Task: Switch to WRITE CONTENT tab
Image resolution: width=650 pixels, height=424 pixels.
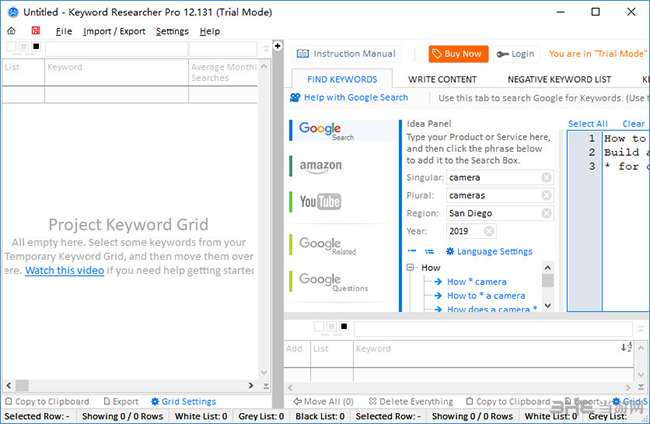Action: [442, 79]
